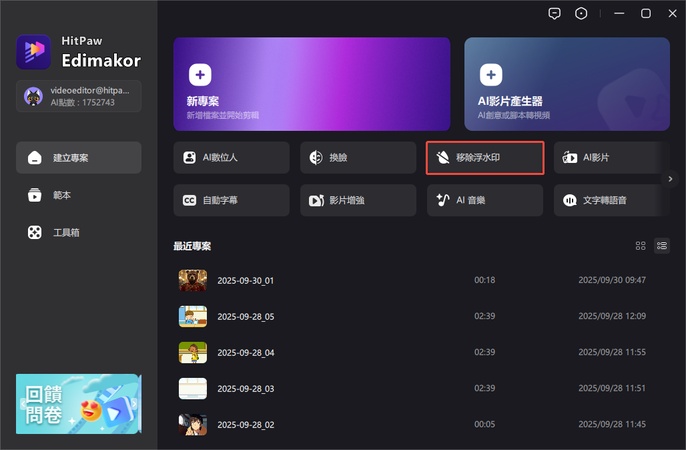Click the user avatar icon beside account email

click(x=33, y=96)
